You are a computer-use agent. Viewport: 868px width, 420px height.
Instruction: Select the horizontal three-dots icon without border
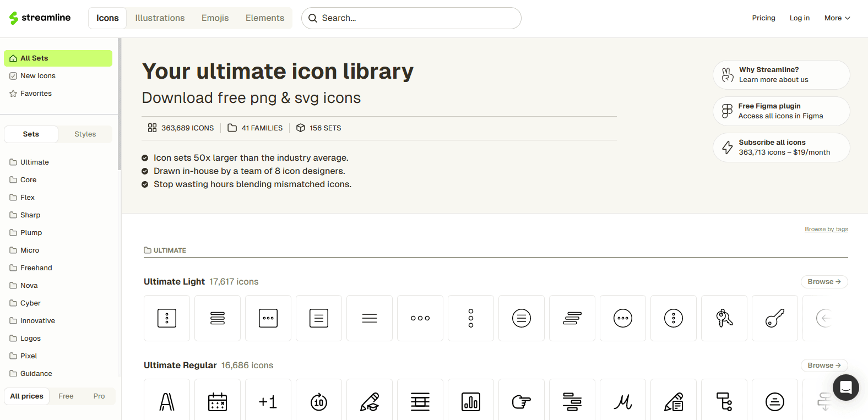point(420,318)
